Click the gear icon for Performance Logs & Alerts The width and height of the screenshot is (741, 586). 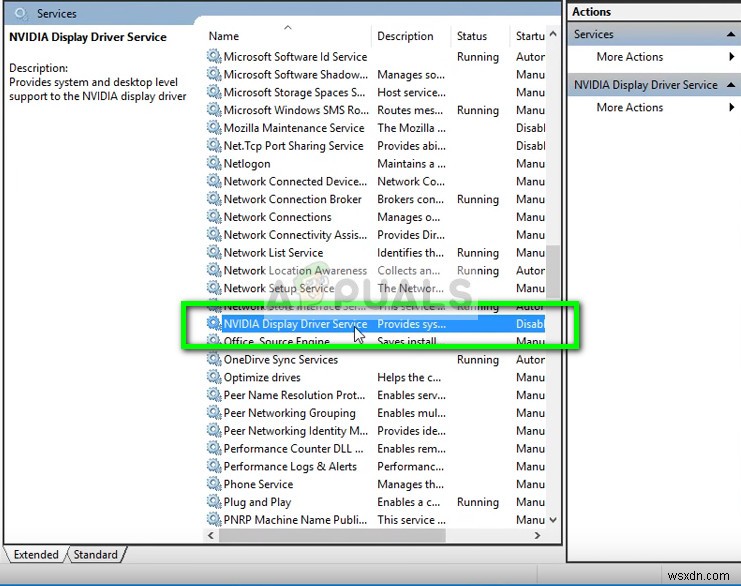point(214,466)
